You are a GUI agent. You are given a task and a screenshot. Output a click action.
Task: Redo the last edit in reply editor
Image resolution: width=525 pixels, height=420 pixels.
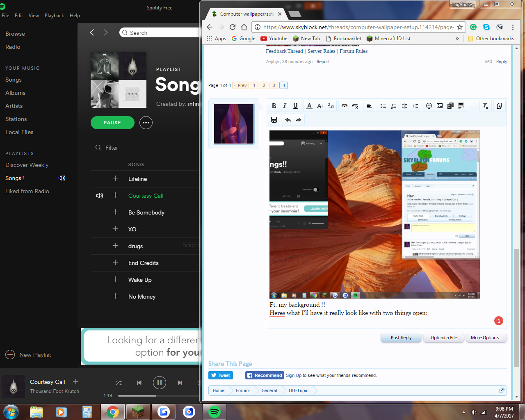coord(299,120)
